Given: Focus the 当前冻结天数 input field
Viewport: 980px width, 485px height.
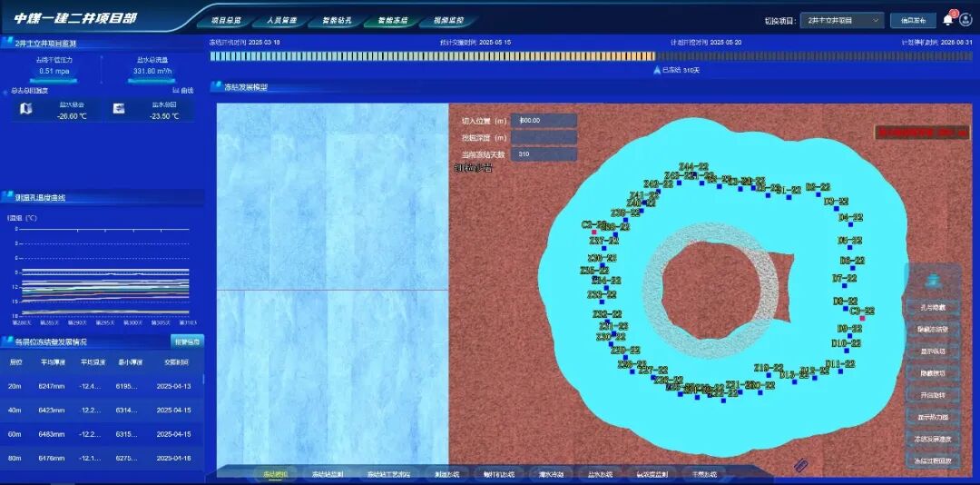Looking at the screenshot, I should (544, 154).
